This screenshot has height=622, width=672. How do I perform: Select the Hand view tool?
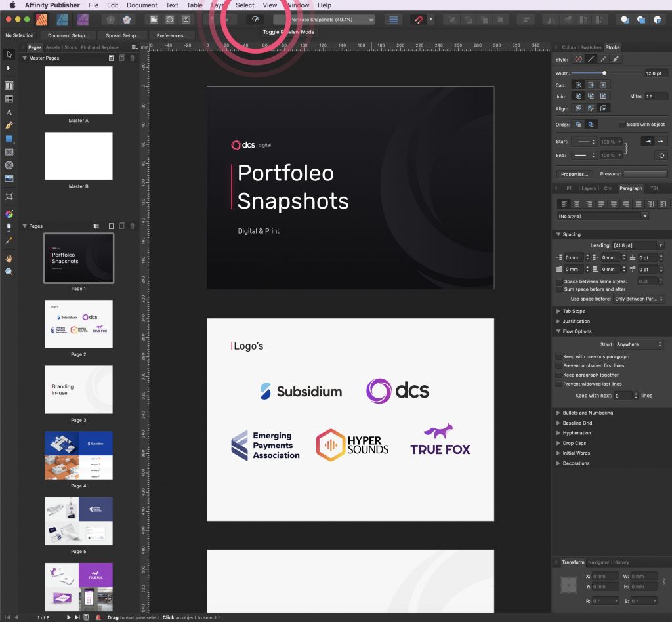coord(9,258)
